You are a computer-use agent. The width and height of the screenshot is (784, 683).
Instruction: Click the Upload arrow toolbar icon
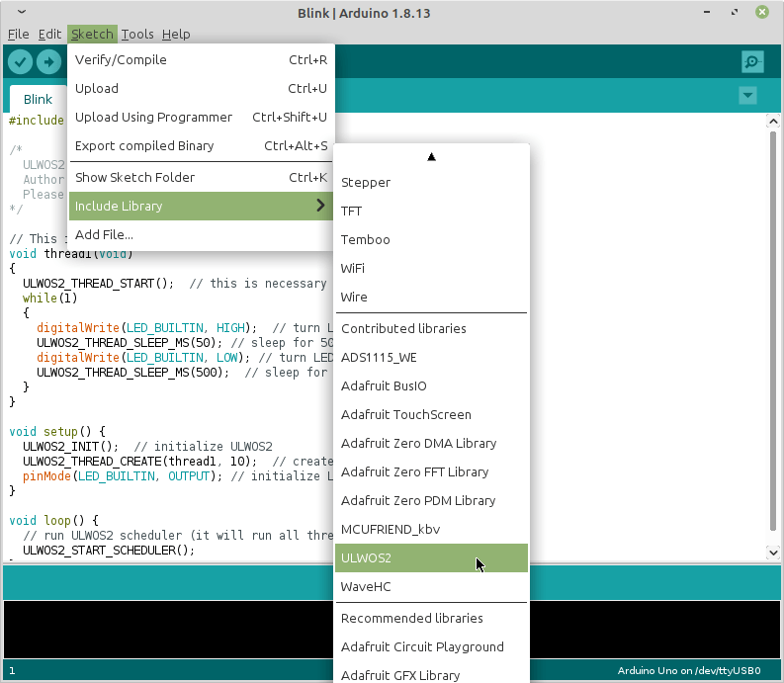pyautogui.click(x=49, y=62)
